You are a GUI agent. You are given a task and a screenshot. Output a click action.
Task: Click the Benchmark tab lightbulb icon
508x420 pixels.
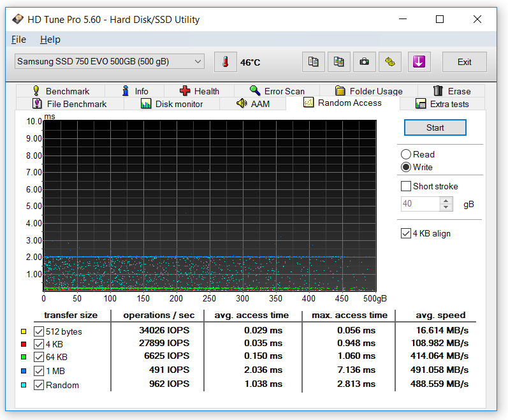(x=36, y=91)
